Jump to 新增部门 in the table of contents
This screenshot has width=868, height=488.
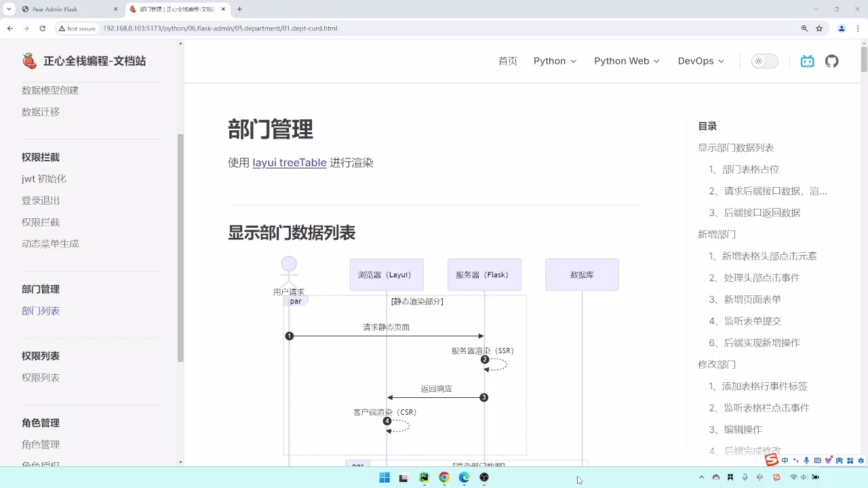point(717,234)
